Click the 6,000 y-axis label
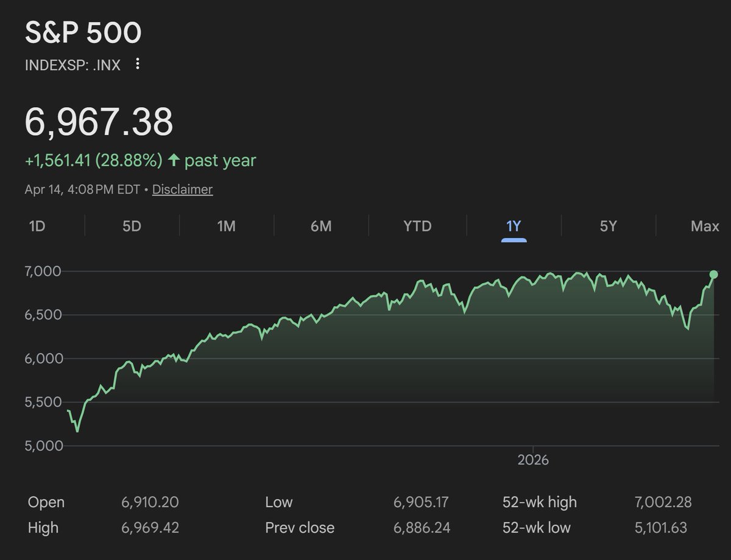The image size is (731, 560). [44, 359]
